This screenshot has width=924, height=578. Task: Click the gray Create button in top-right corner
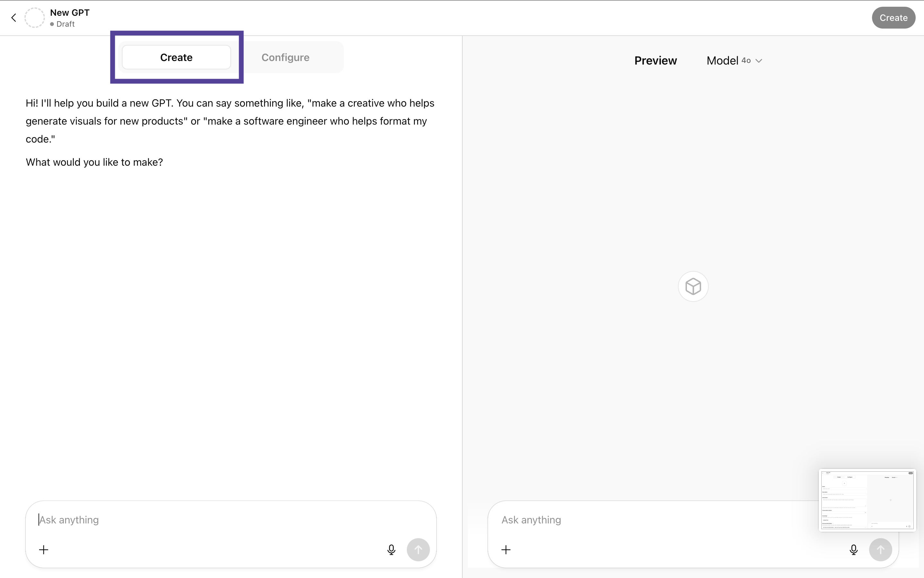[x=893, y=18]
